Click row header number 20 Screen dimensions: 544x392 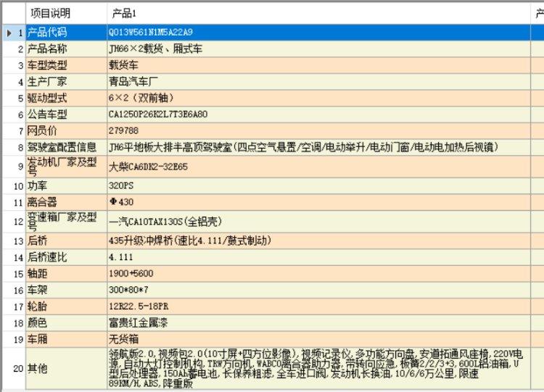pyautogui.click(x=14, y=368)
